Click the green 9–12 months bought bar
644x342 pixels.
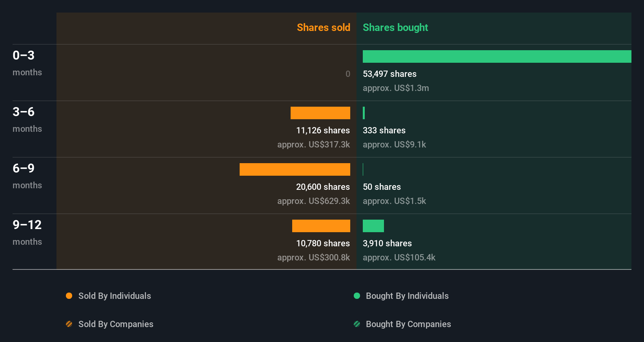(373, 226)
